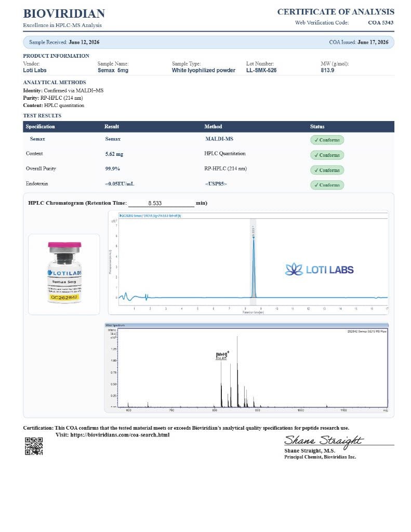Viewport: 411px width, 532px height.
Task: Click the retention time field 8.533
Action: coord(161,203)
